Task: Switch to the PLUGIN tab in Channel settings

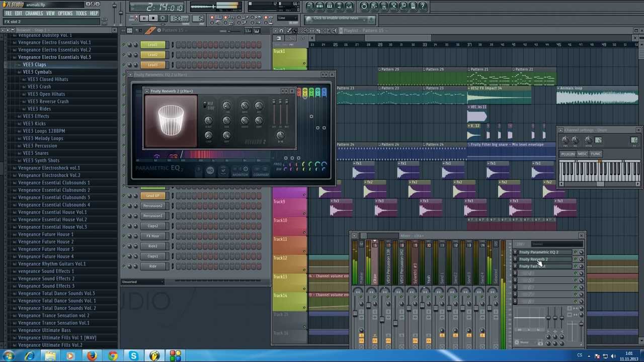Action: click(568, 154)
